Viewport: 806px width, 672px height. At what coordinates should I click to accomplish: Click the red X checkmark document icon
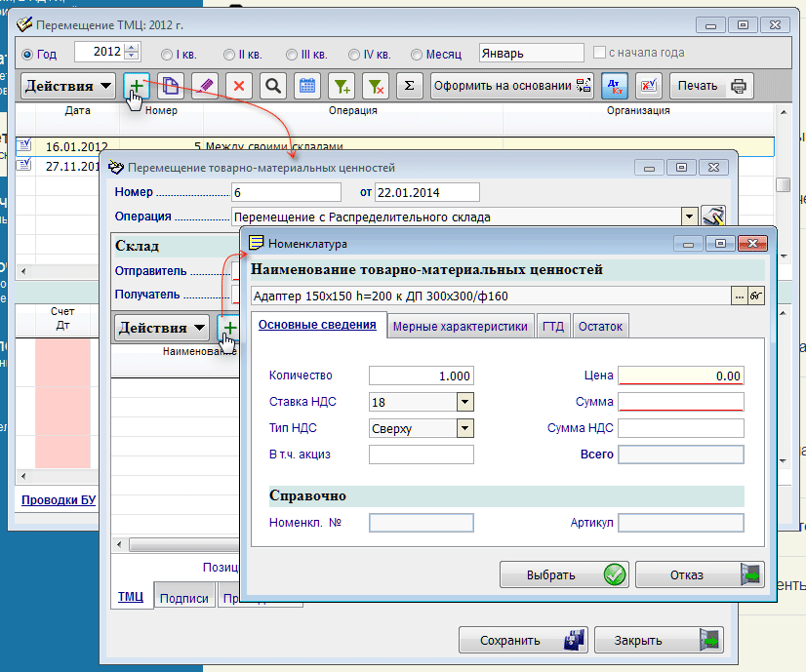[x=649, y=85]
